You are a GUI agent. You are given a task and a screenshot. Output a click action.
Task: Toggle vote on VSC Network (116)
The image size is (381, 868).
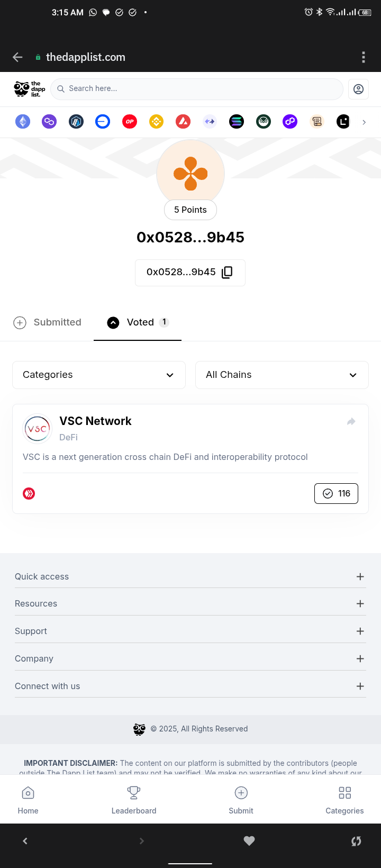pyautogui.click(x=336, y=493)
